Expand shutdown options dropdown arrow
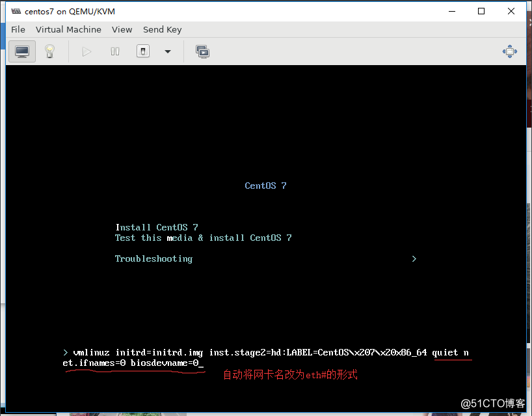Viewport: 532px width, 416px height. [168, 51]
